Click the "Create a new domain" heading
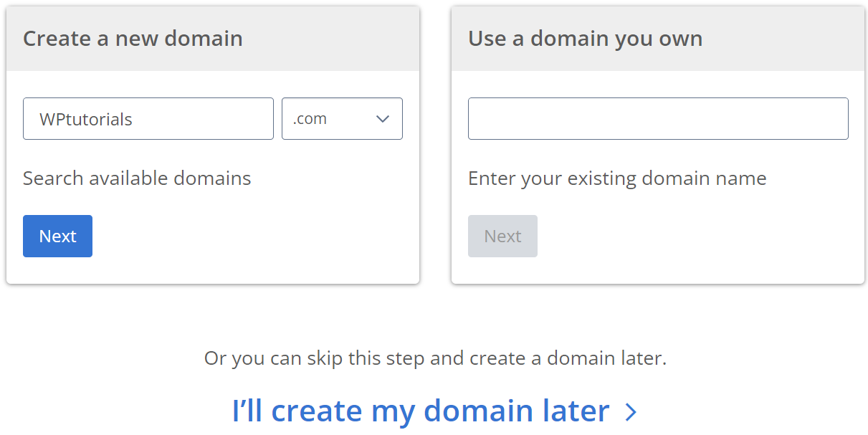868x435 pixels. [133, 38]
